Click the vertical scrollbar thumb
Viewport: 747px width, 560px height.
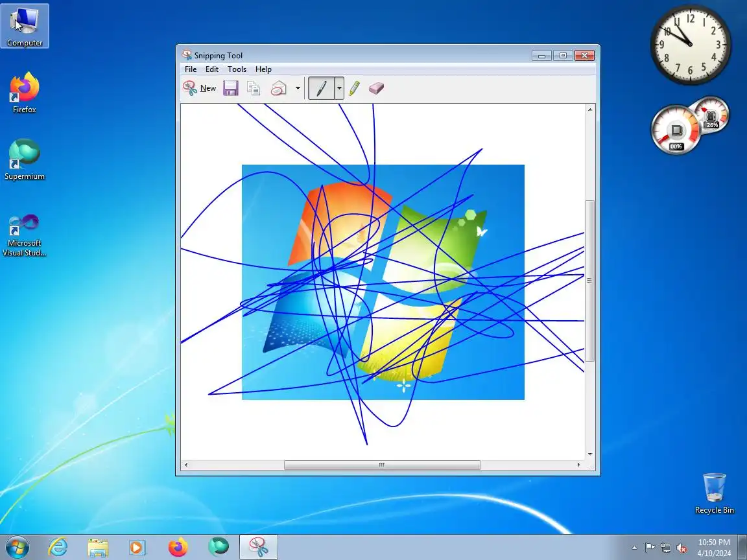coord(590,281)
